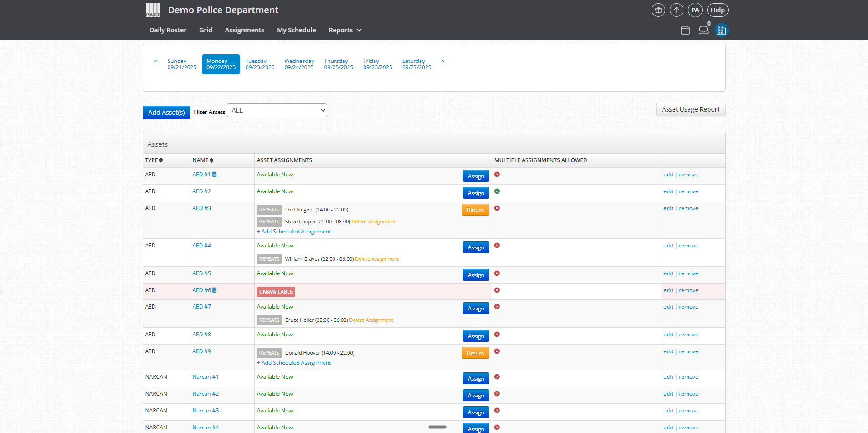Click the PA user profile badge
868x433 pixels.
[x=695, y=10]
